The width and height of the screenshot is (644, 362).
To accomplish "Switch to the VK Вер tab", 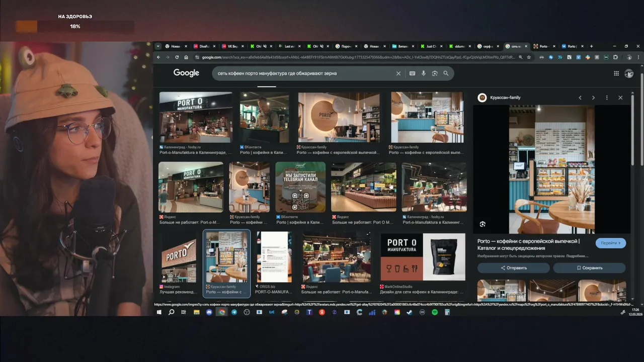I will [232, 46].
